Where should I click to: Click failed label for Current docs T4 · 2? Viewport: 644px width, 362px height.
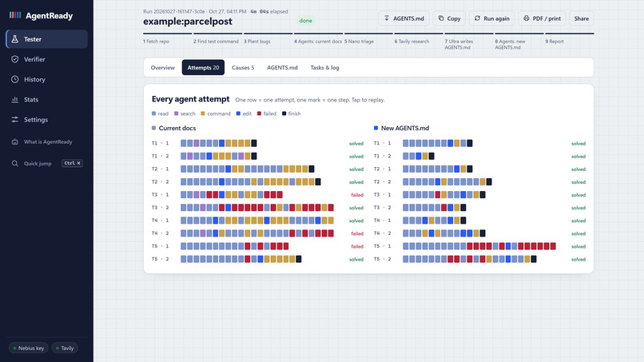pyautogui.click(x=357, y=233)
